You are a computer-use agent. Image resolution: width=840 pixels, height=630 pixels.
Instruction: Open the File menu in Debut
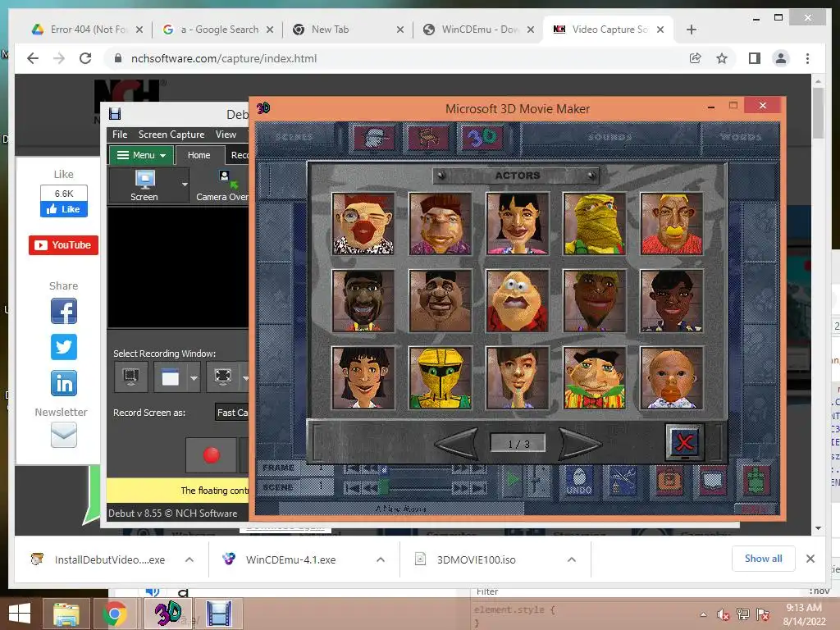point(120,135)
